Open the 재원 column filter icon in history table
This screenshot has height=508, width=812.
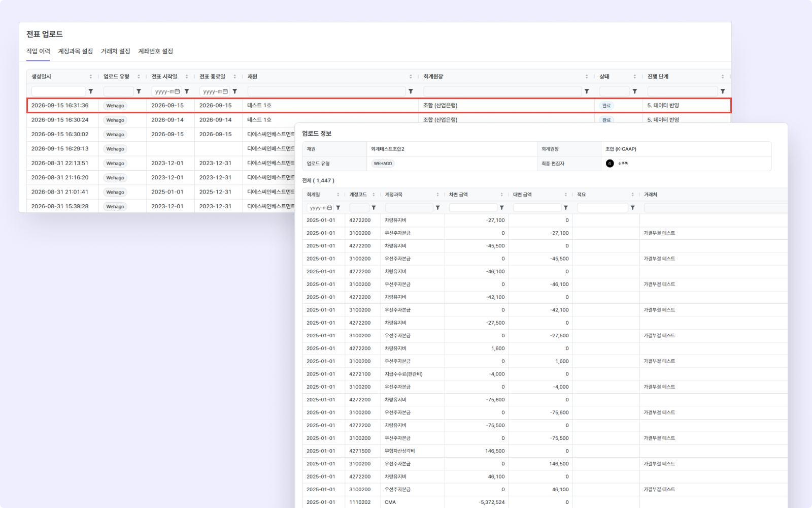411,91
